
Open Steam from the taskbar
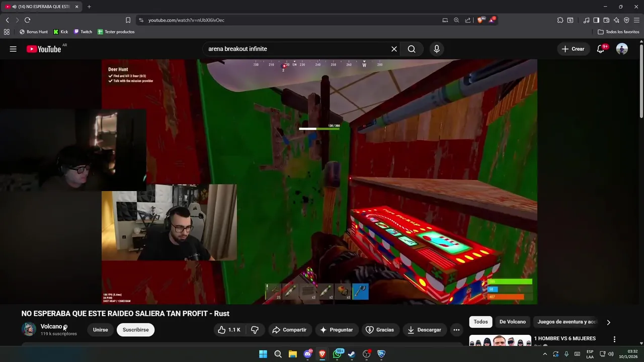[x=352, y=354]
